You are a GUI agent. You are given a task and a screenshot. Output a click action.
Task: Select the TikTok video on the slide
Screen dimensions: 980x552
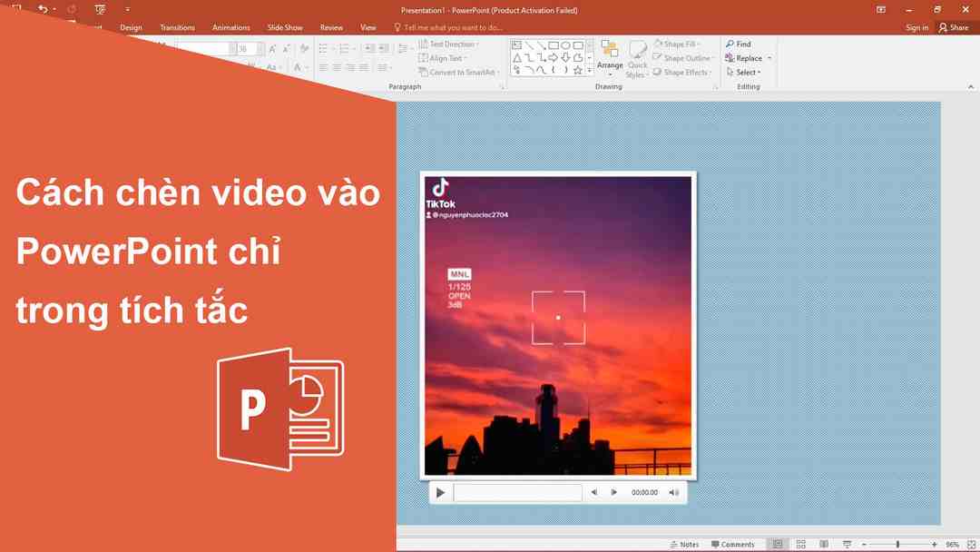(558, 326)
